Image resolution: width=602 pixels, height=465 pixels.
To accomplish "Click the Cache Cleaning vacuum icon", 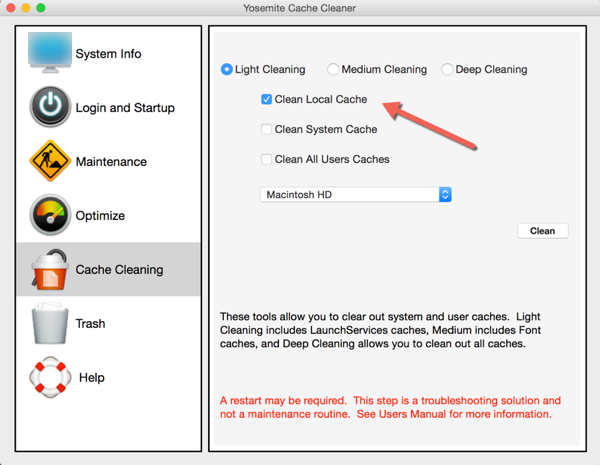I will (50, 269).
